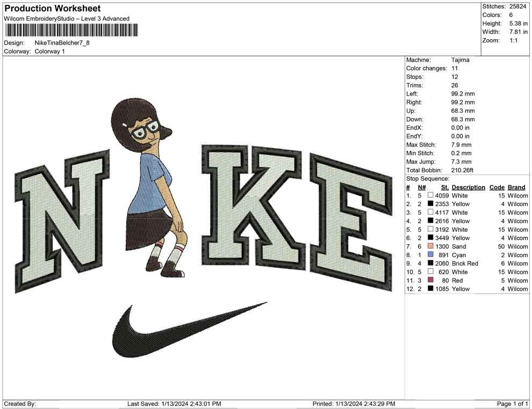Image resolution: width=532 pixels, height=409 pixels.
Task: Click the Max Jump value 7.3 mm
Action: [x=461, y=162]
